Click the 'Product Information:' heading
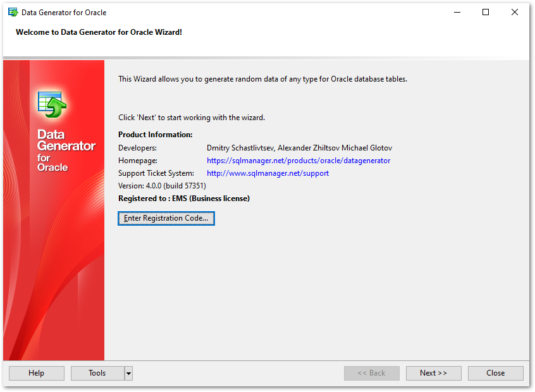 (x=155, y=135)
